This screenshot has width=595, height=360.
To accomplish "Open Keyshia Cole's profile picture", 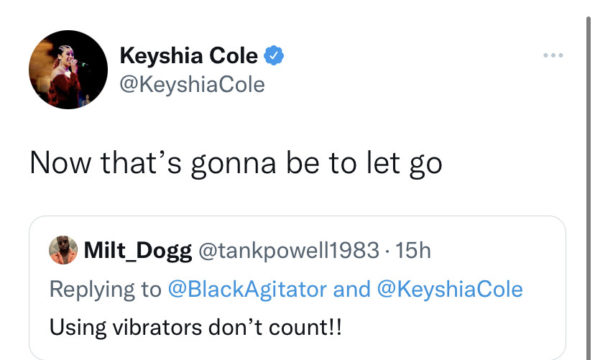I will pyautogui.click(x=68, y=69).
